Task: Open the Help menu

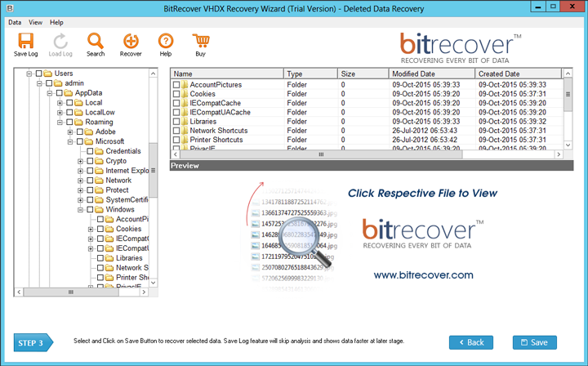Action: point(56,23)
